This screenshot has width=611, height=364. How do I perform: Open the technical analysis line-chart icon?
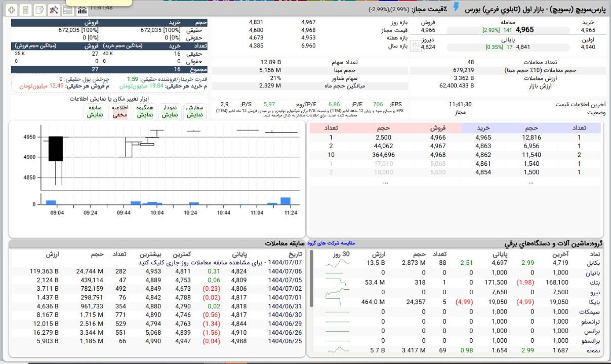54,10
